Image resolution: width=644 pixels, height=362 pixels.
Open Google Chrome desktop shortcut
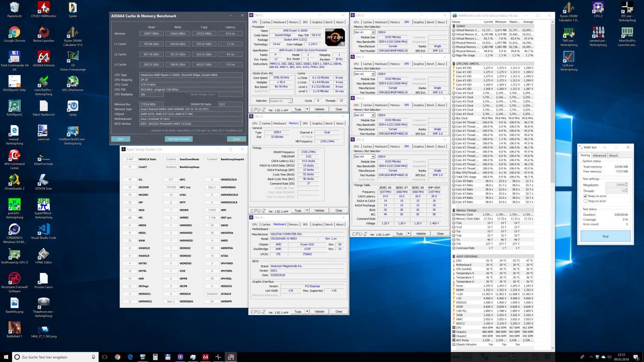(x=14, y=34)
